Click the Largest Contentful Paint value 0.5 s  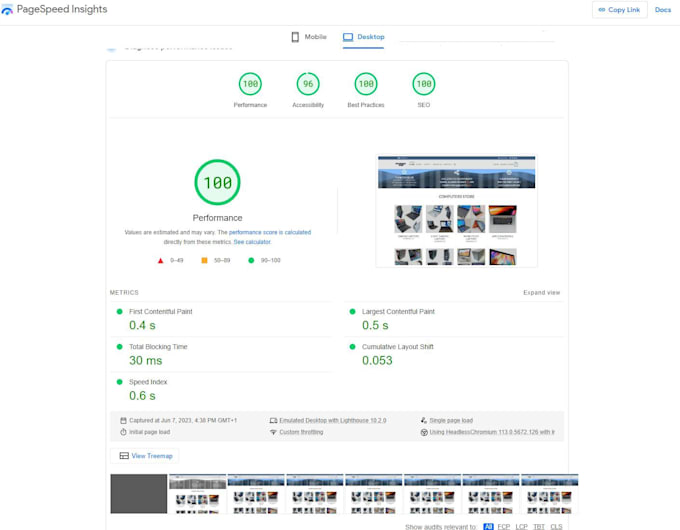tap(375, 325)
